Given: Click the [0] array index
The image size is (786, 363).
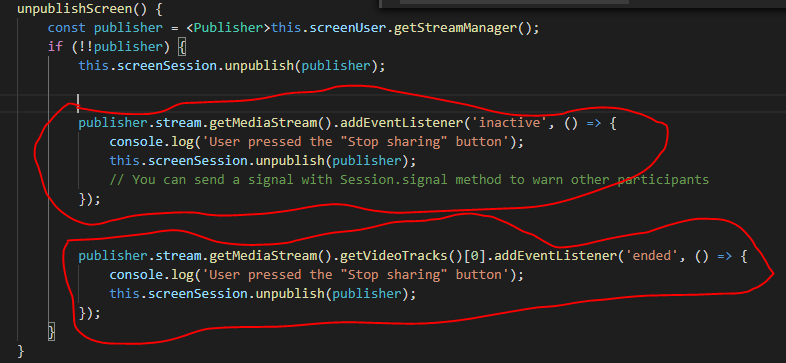Looking at the screenshot, I should click(475, 256).
